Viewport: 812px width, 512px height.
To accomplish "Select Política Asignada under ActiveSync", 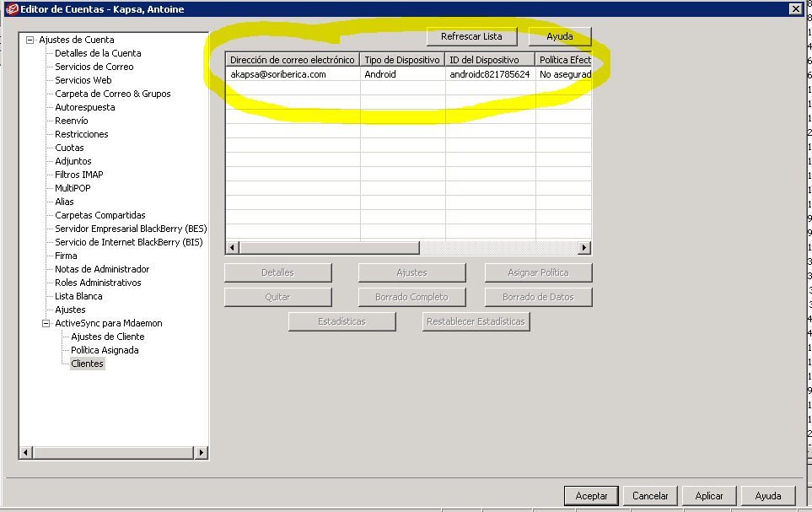I will click(x=105, y=350).
